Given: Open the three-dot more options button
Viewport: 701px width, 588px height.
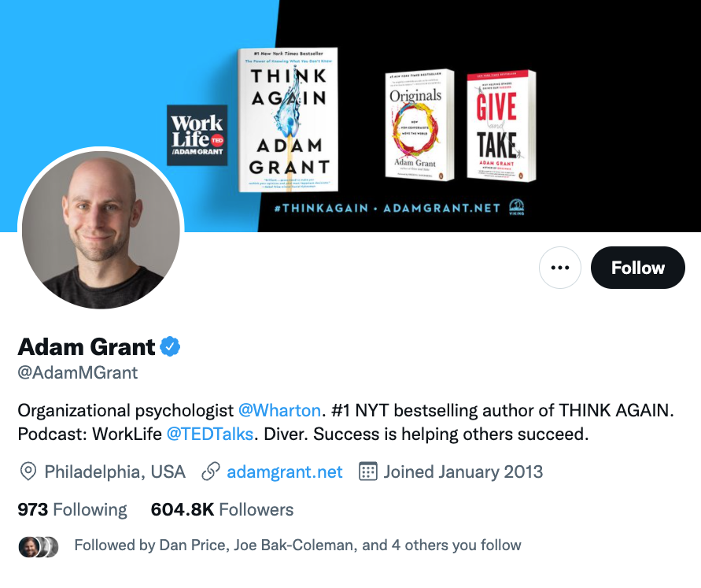Looking at the screenshot, I should click(559, 268).
